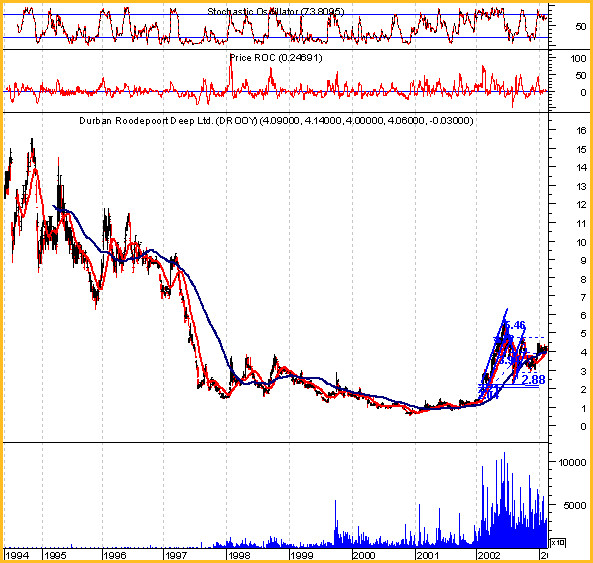The image size is (593, 563).
Task: Pick the 1996 year label
Action: point(115,555)
